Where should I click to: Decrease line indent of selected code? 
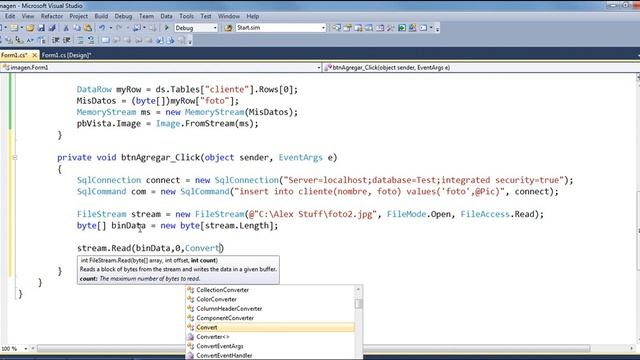pyautogui.click(x=56, y=40)
